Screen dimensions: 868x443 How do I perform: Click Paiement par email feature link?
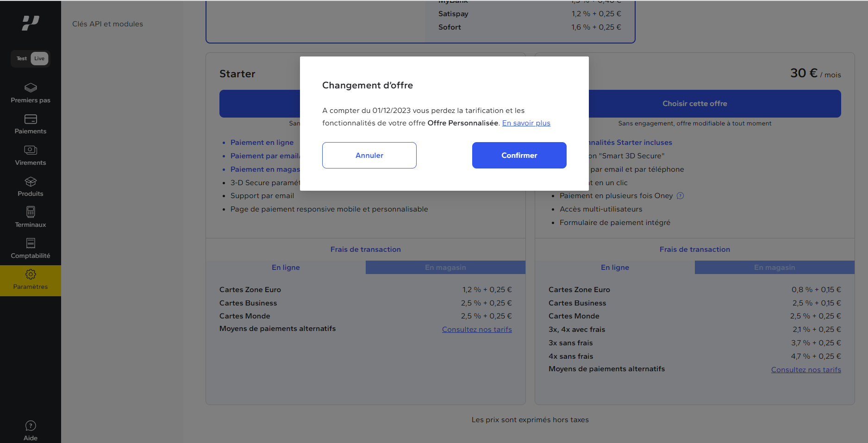pyautogui.click(x=265, y=156)
